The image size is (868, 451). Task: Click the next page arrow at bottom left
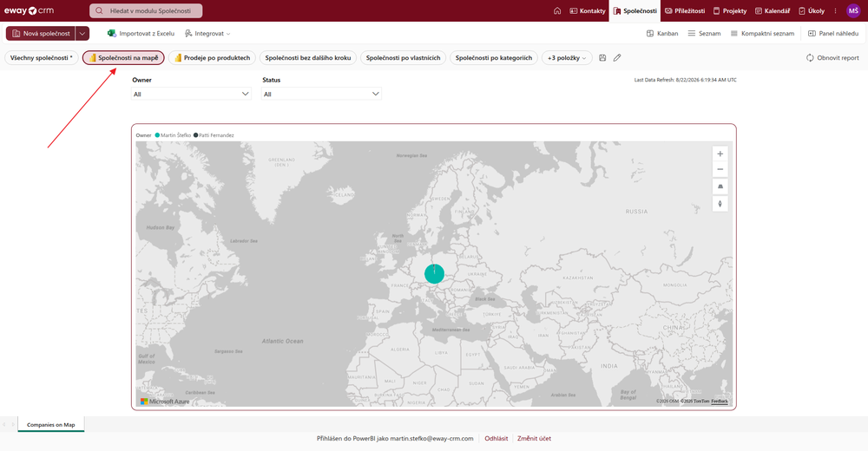tap(13, 425)
